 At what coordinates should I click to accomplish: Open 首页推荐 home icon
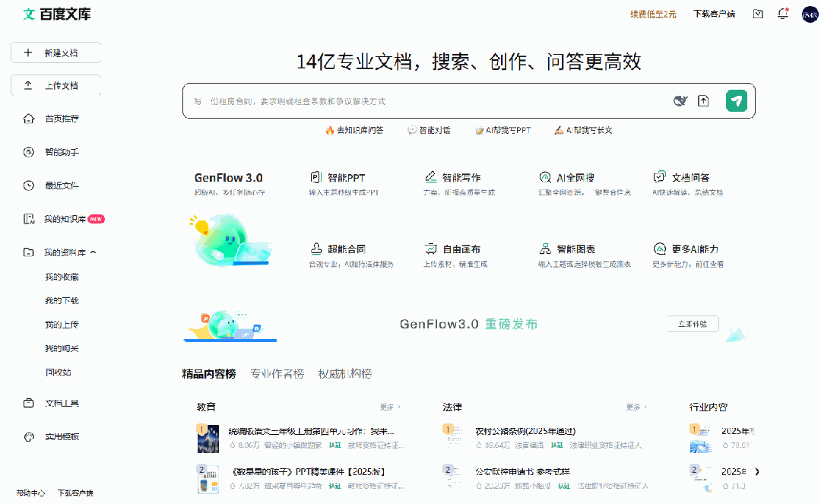(29, 119)
